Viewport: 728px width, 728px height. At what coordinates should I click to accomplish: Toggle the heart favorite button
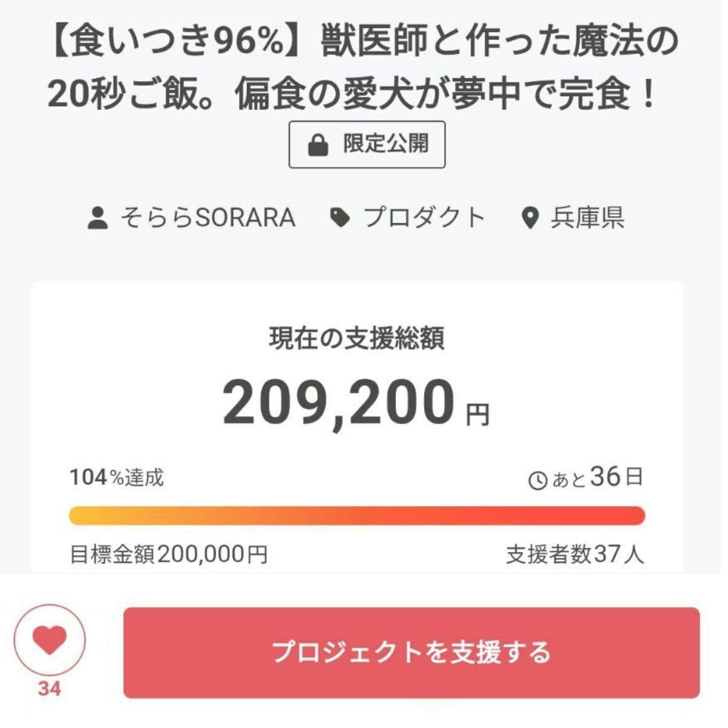click(50, 641)
